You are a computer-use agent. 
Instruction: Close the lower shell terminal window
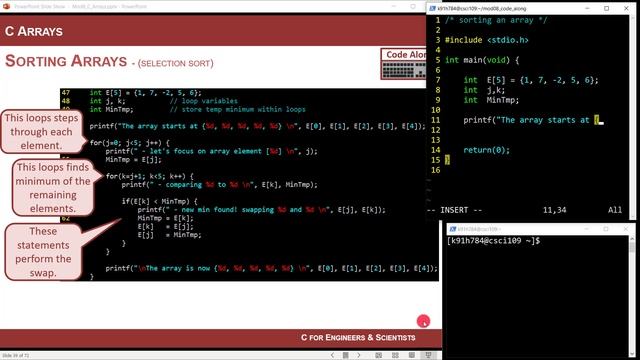click(625, 229)
